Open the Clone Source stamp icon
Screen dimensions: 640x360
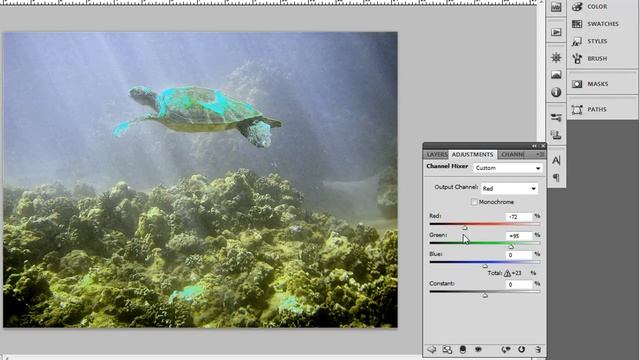(556, 135)
